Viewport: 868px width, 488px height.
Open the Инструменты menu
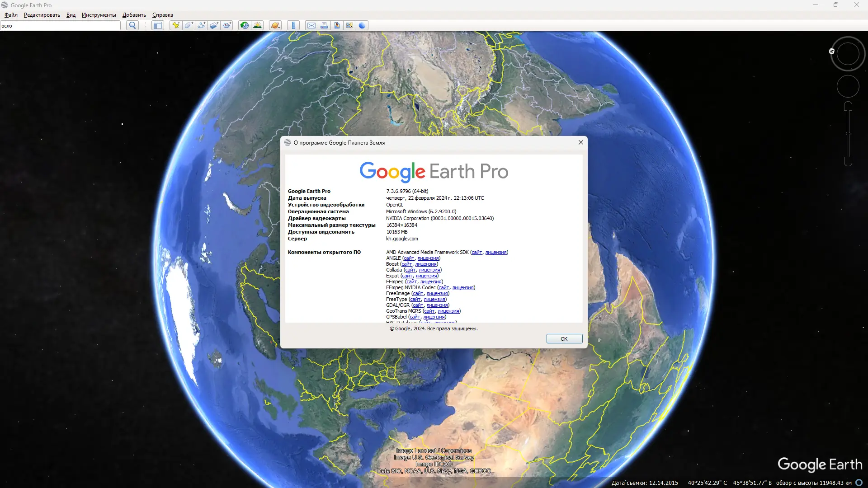[99, 15]
